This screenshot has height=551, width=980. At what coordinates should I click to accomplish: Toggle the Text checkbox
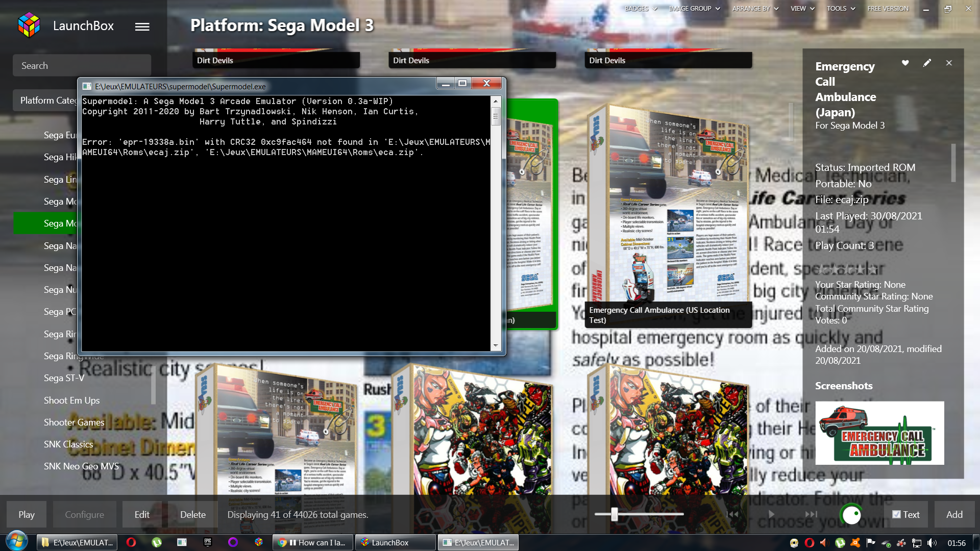point(896,514)
